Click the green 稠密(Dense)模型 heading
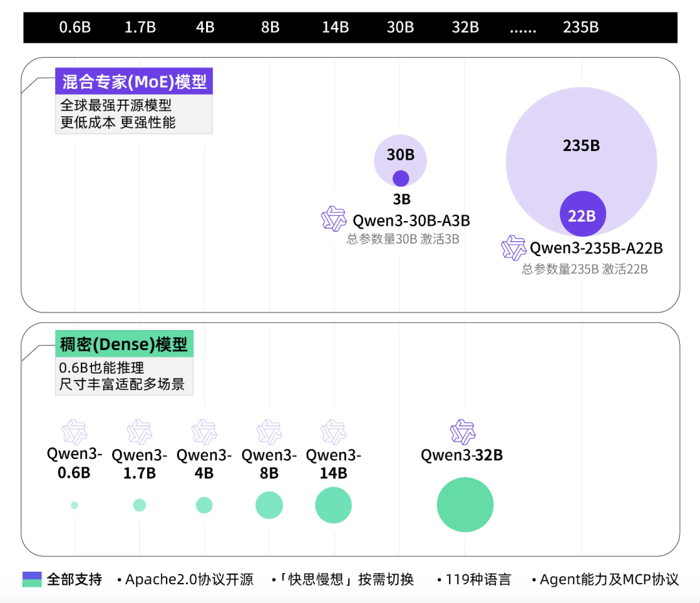The image size is (700, 603). coord(124,344)
